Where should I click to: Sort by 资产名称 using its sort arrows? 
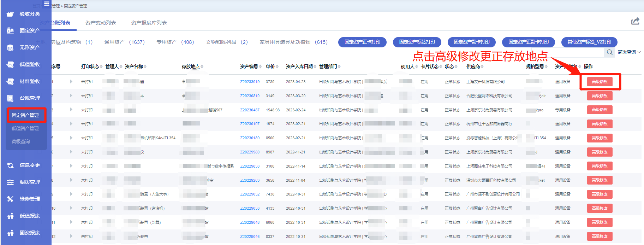(145, 66)
